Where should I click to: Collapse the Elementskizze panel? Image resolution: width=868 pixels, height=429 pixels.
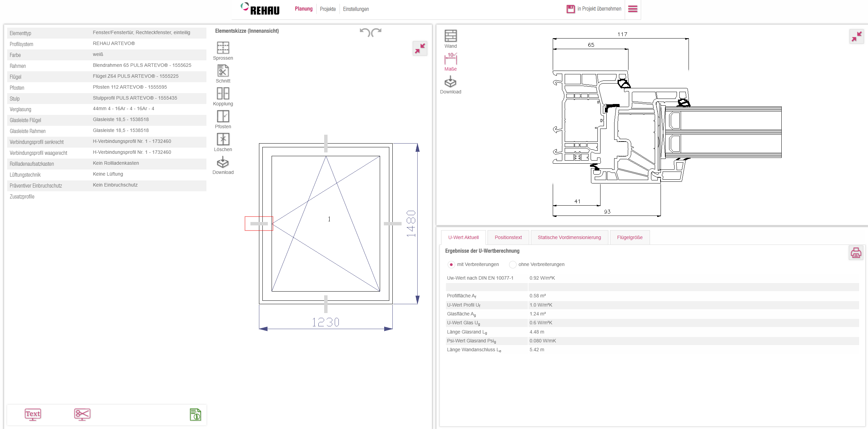(x=420, y=48)
